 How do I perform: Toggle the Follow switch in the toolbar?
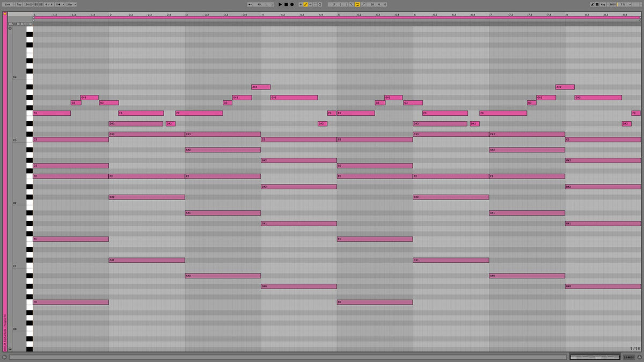(250, 4)
